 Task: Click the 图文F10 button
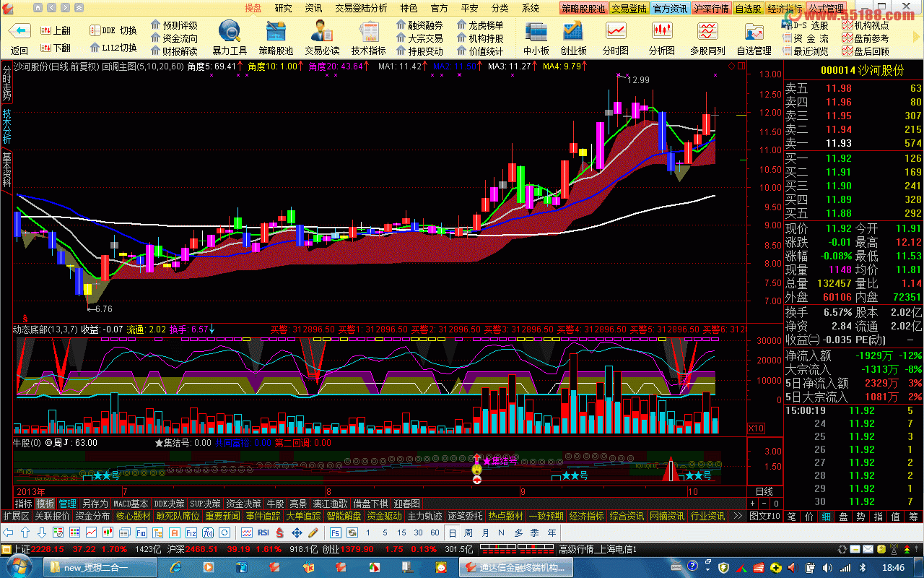765,516
